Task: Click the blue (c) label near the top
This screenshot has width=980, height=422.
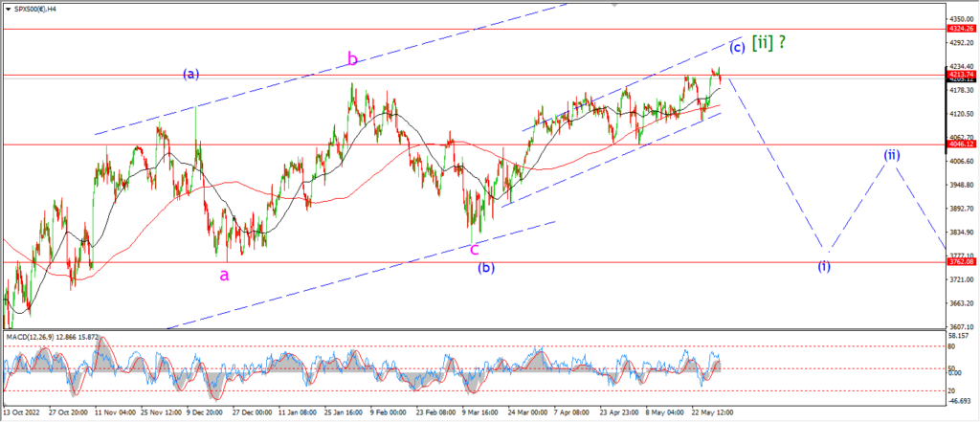Action: tap(737, 47)
